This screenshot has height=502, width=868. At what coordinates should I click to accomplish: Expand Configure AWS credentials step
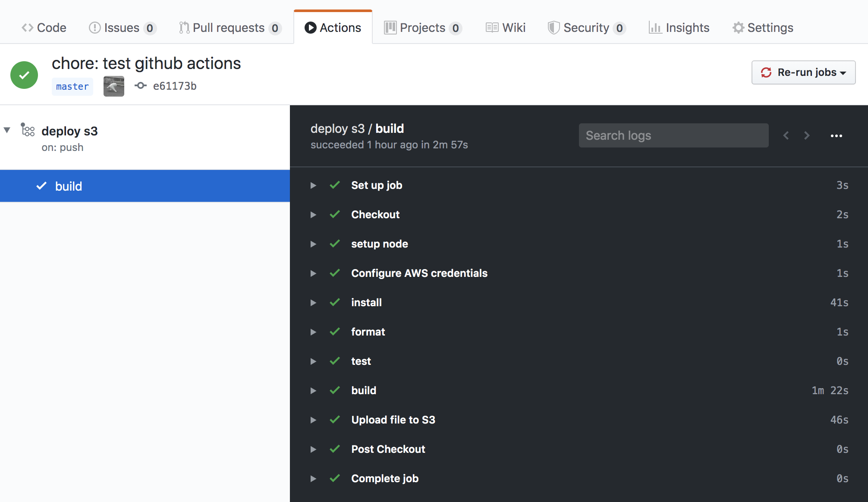point(313,273)
